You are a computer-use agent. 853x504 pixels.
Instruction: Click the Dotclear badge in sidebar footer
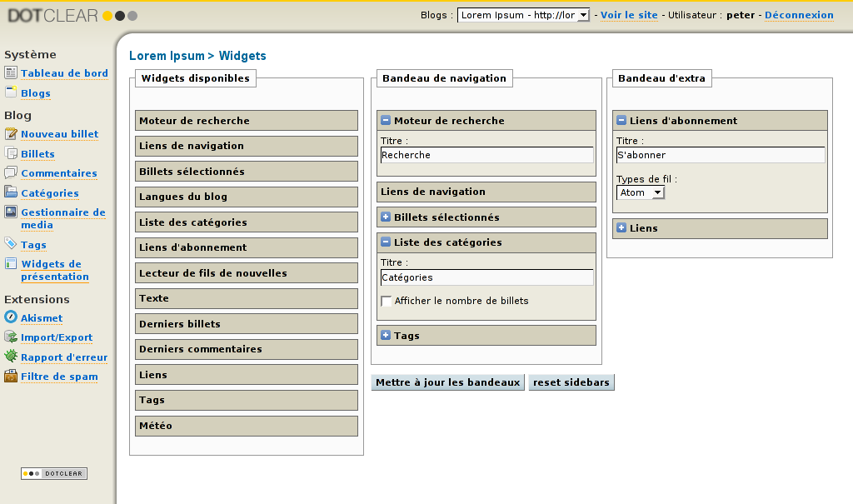tap(54, 474)
